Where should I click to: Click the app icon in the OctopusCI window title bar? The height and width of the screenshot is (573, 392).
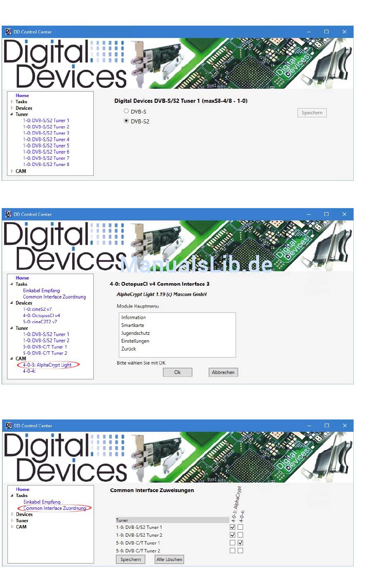click(8, 214)
